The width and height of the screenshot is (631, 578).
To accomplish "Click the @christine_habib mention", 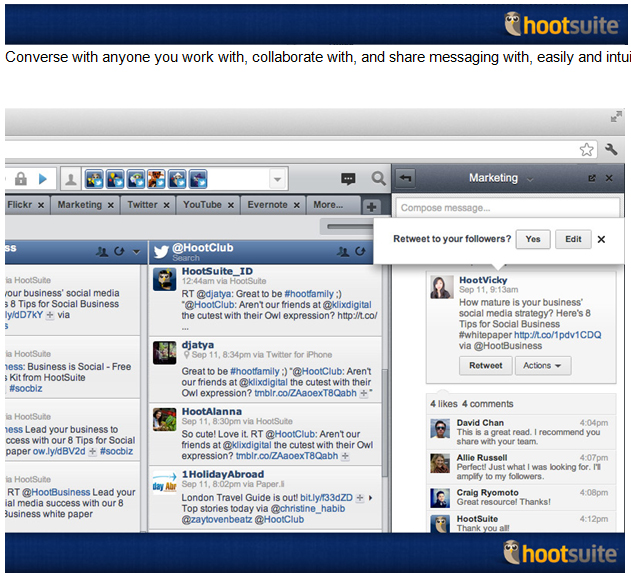I will (x=308, y=509).
